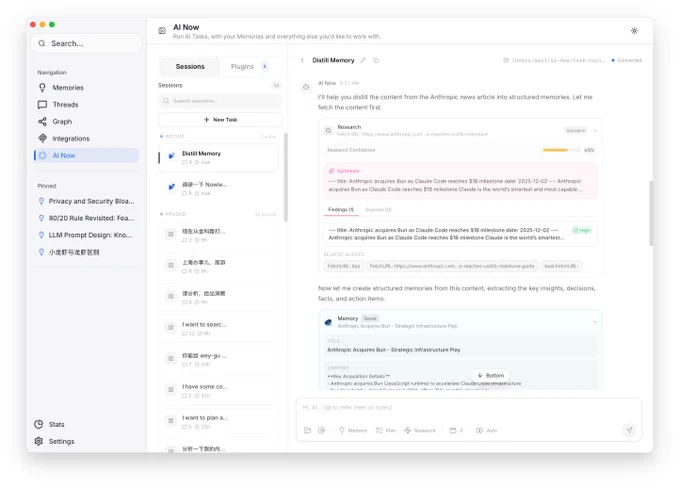Screen dimensions: 680x488
Task: Click the sessions list scrollbar
Action: tap(285, 177)
